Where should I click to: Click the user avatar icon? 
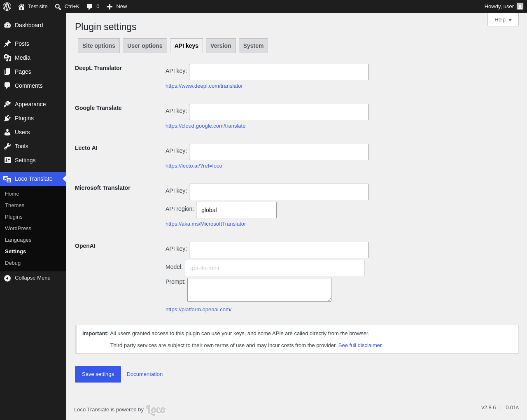tap(520, 6)
